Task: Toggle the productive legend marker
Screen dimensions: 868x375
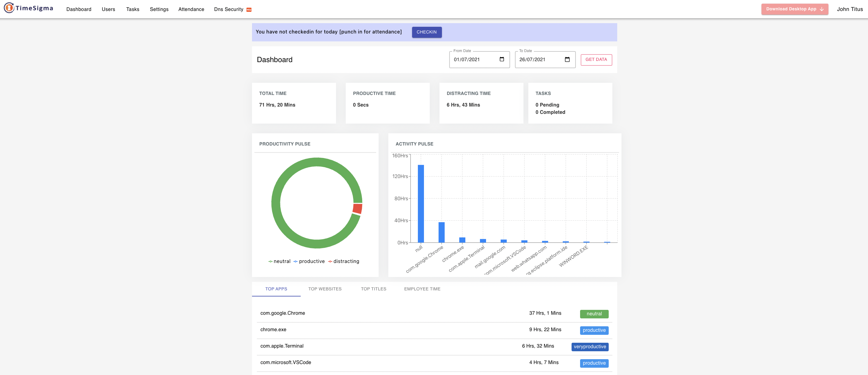Action: 296,261
